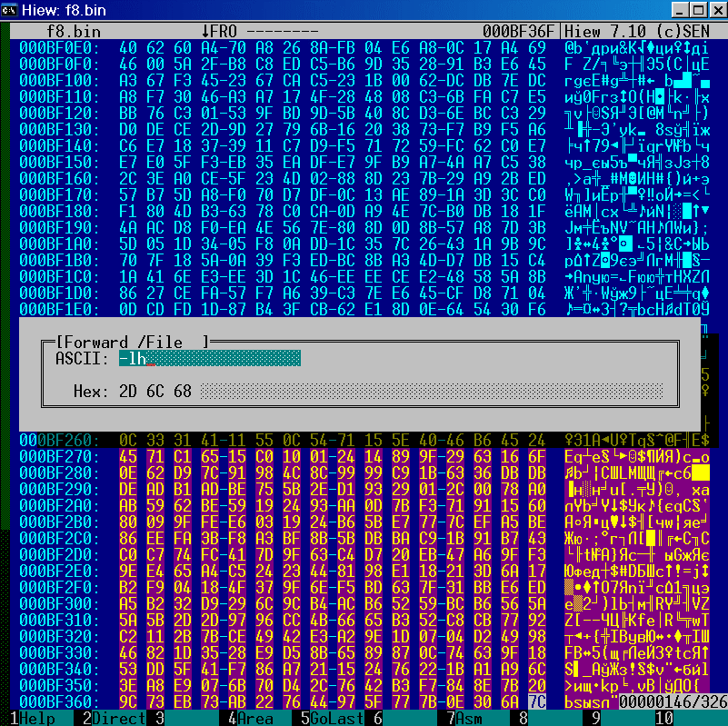Click the ASCII search input field
This screenshot has width=728, height=726.
209,359
